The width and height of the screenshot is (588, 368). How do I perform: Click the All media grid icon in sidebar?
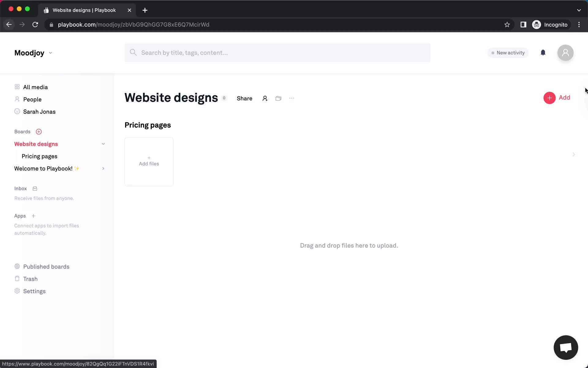(17, 87)
